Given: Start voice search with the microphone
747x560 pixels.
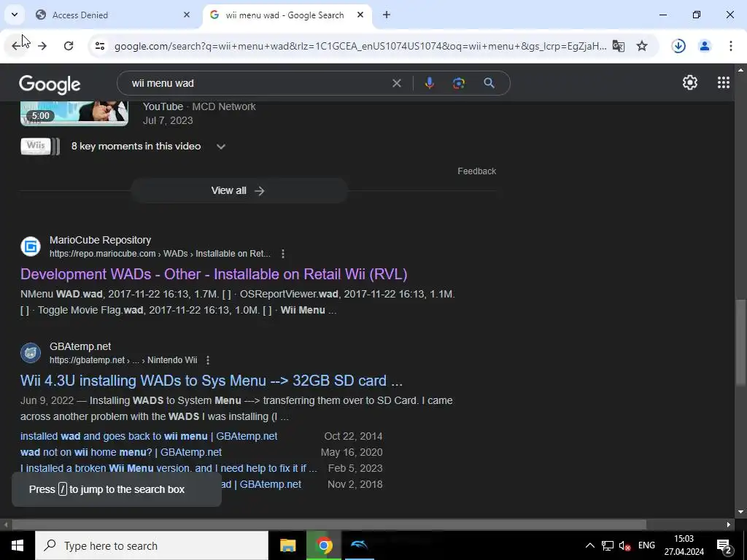Looking at the screenshot, I should point(429,83).
